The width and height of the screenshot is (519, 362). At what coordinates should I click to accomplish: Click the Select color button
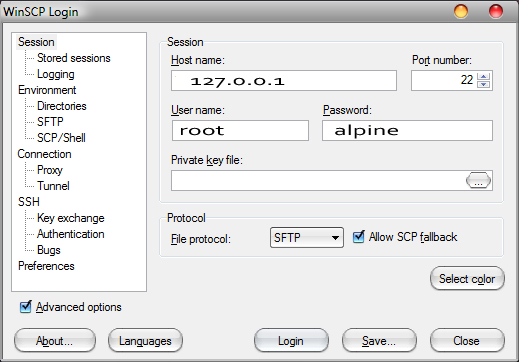[467, 278]
